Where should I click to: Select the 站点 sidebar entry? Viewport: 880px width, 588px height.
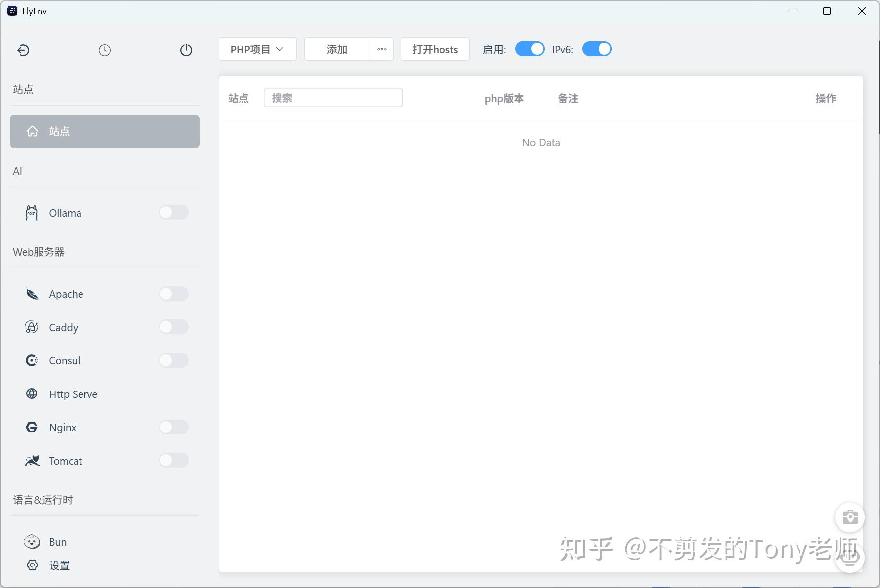click(104, 131)
